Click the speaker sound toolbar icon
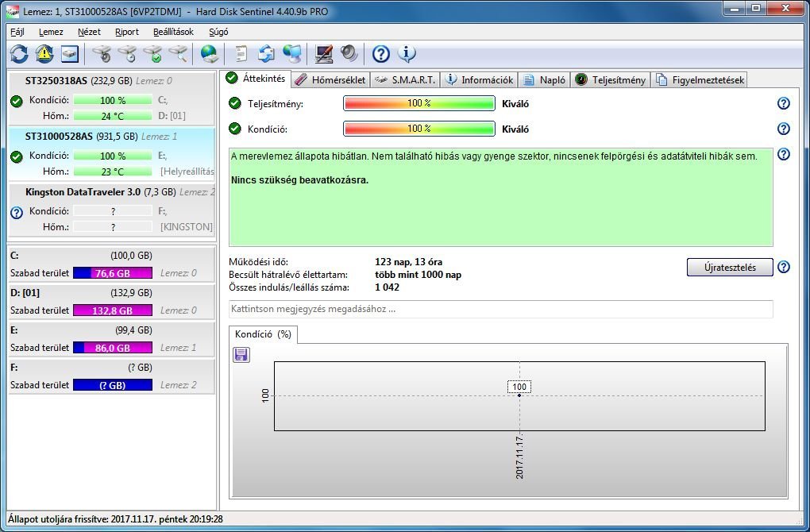The height and width of the screenshot is (532, 810). pyautogui.click(x=349, y=54)
